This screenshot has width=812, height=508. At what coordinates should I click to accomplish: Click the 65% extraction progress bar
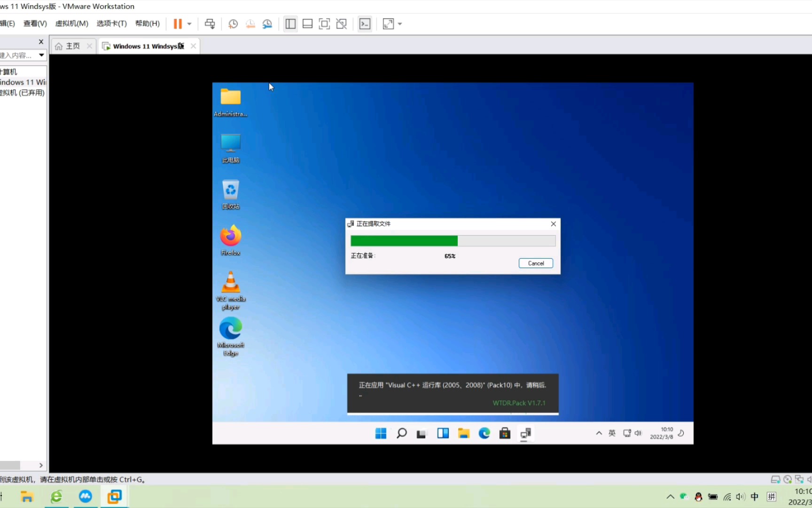(x=452, y=241)
